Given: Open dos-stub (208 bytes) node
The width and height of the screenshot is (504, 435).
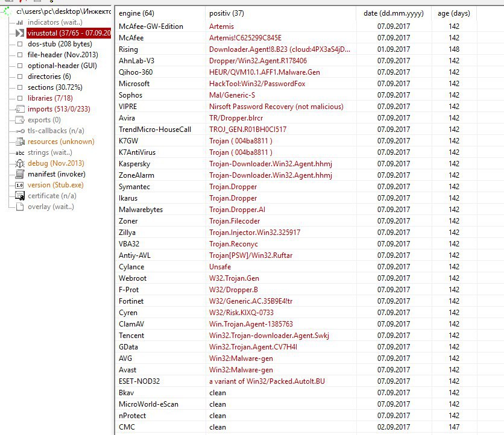Looking at the screenshot, I should click(60, 44).
